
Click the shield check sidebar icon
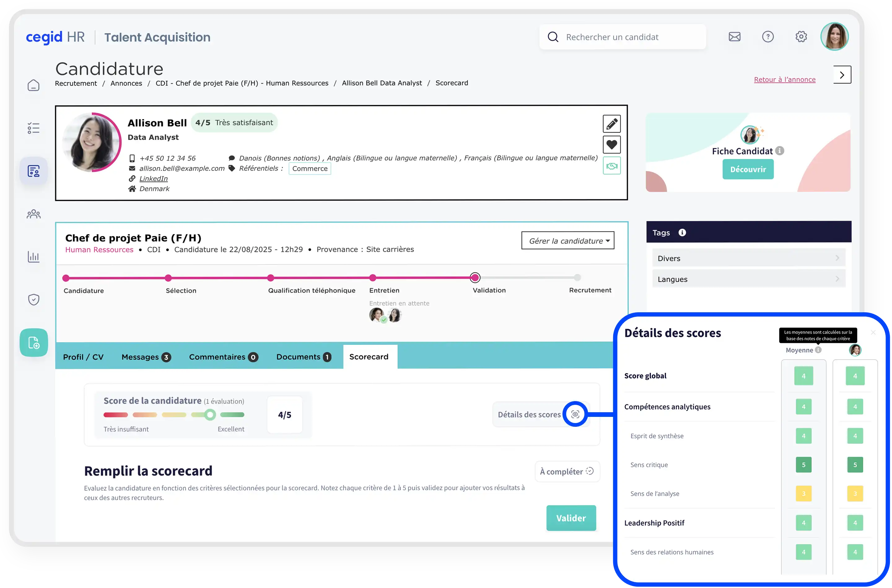33,300
